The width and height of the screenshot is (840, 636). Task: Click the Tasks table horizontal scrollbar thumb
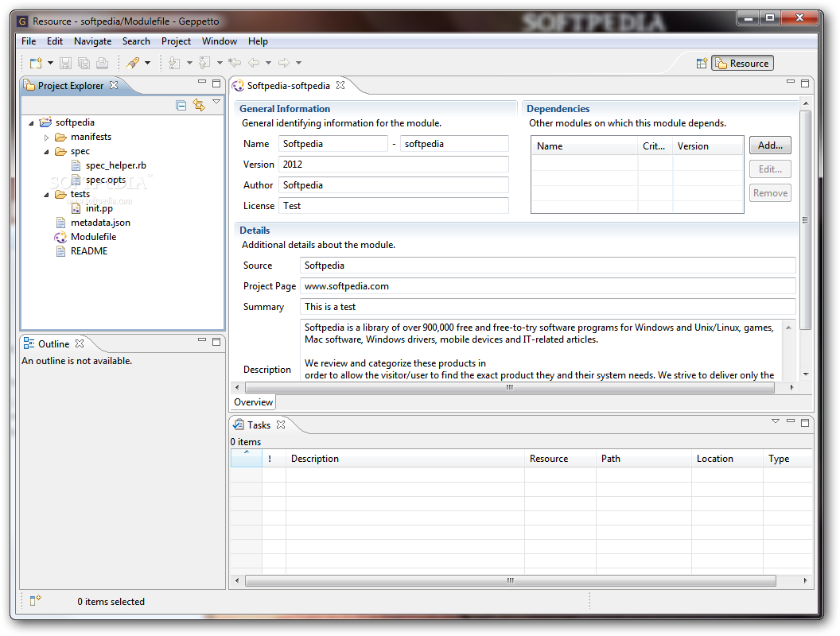[x=510, y=581]
